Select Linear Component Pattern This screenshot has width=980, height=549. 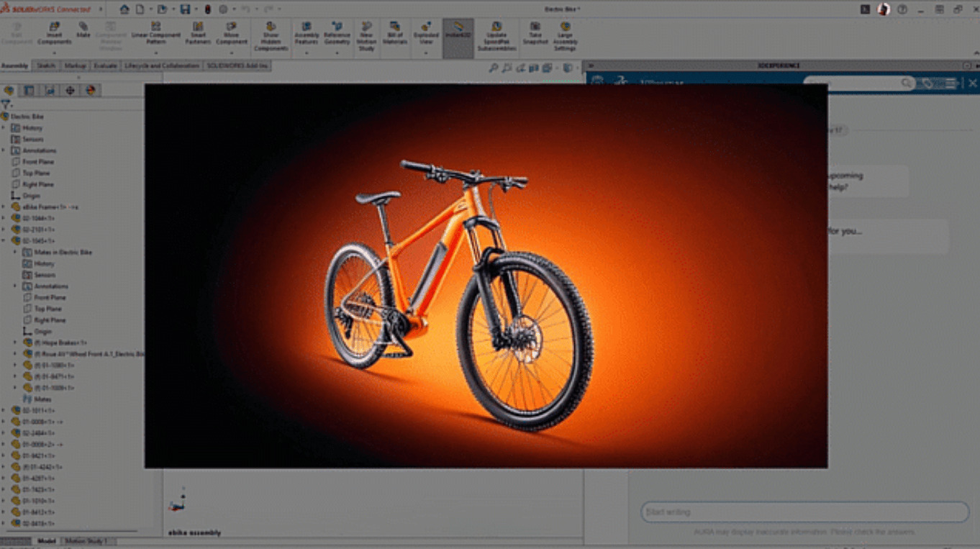pyautogui.click(x=155, y=32)
